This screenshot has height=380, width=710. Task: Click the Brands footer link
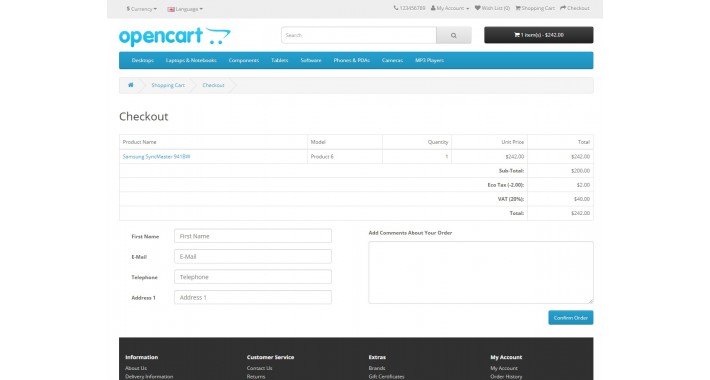(x=377, y=368)
